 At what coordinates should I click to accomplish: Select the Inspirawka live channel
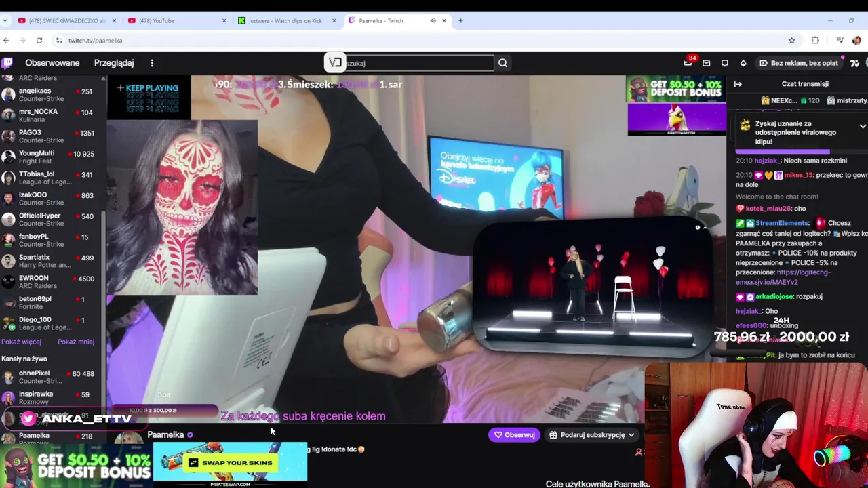pyautogui.click(x=52, y=398)
